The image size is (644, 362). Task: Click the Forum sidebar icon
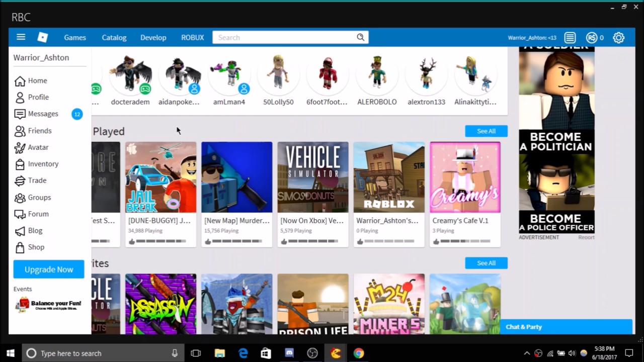click(x=20, y=214)
